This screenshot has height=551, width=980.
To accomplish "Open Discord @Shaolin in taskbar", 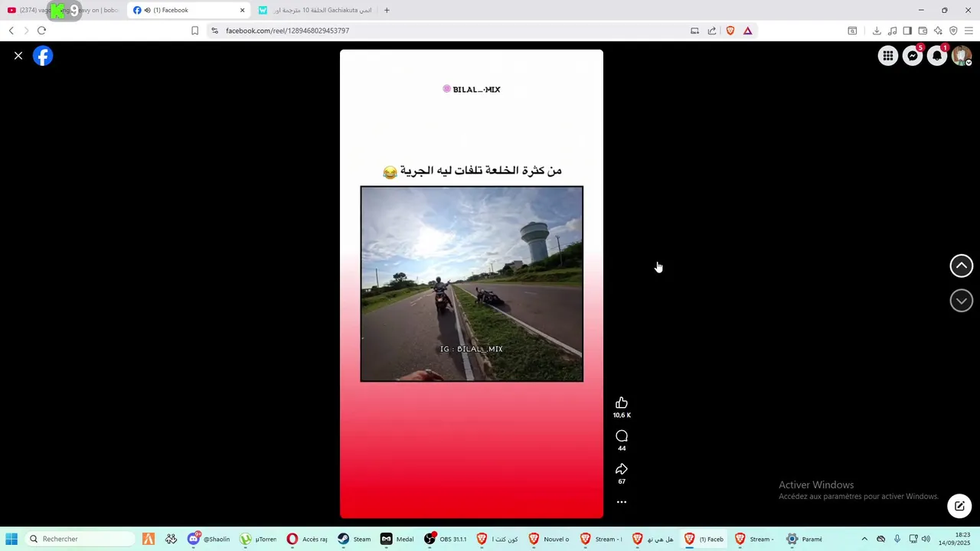I will coord(210,539).
